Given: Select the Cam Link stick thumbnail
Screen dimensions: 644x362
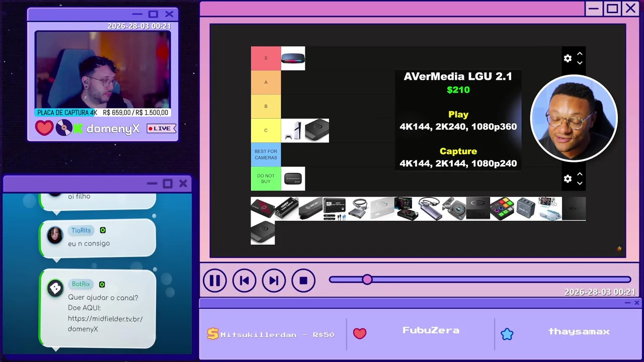Looking at the screenshot, I should click(310, 209).
